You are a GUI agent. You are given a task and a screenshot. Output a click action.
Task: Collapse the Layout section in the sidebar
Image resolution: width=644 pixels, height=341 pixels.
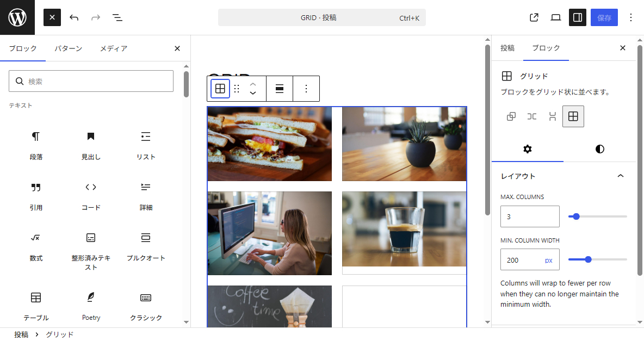point(621,176)
